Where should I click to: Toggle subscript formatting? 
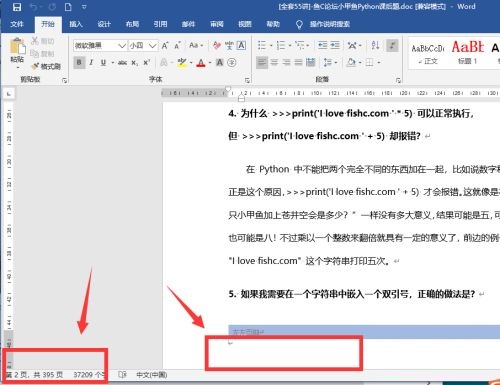pos(134,63)
